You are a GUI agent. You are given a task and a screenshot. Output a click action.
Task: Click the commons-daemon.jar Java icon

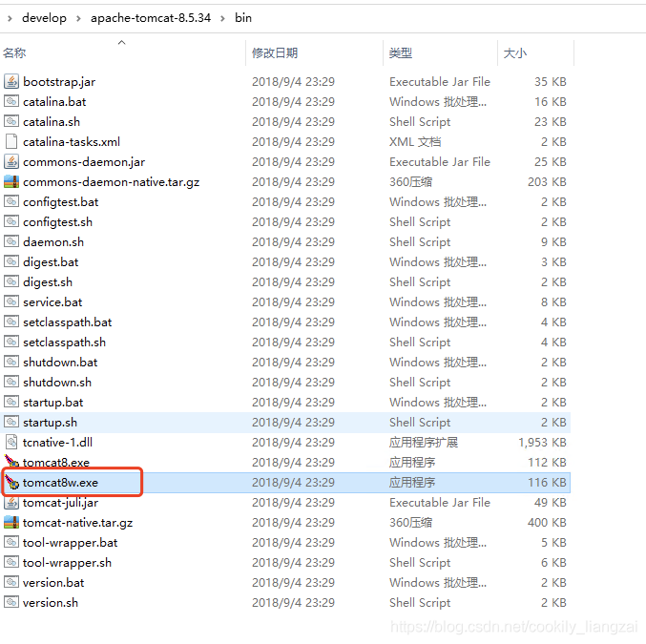click(x=11, y=161)
